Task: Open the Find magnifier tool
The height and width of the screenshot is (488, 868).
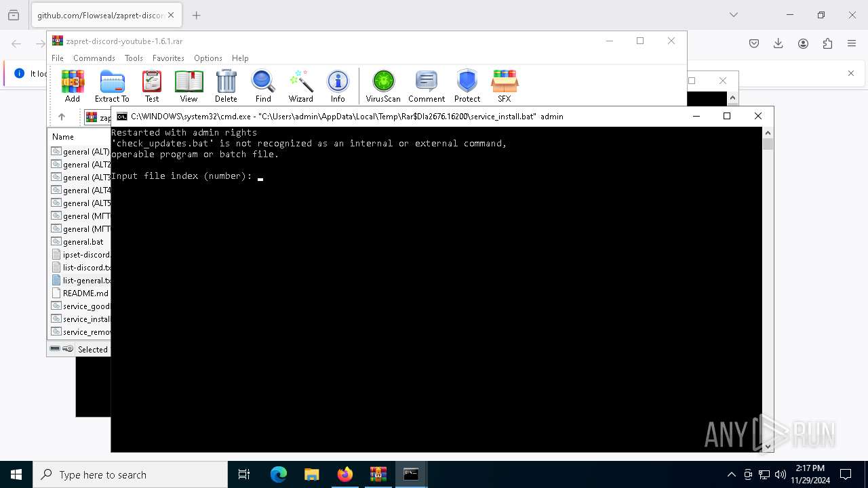Action: 263,86
